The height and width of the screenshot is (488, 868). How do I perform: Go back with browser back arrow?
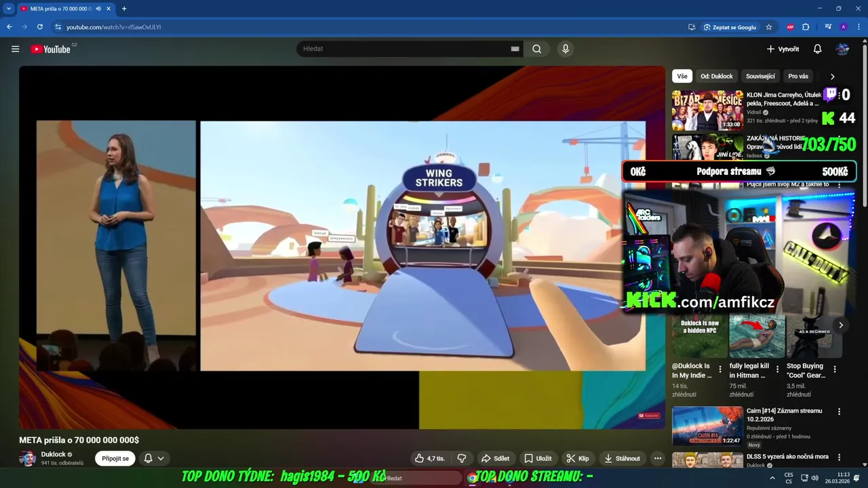[x=9, y=27]
